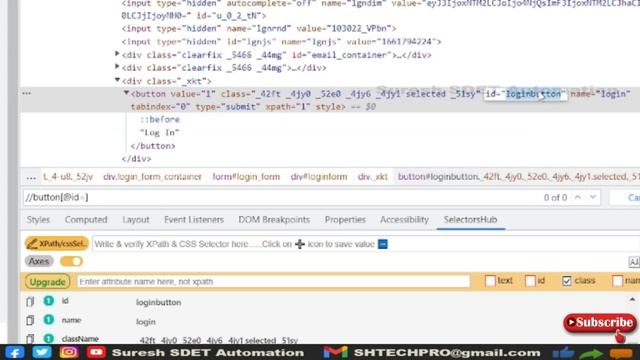Switch to the Properties tab

click(x=345, y=220)
